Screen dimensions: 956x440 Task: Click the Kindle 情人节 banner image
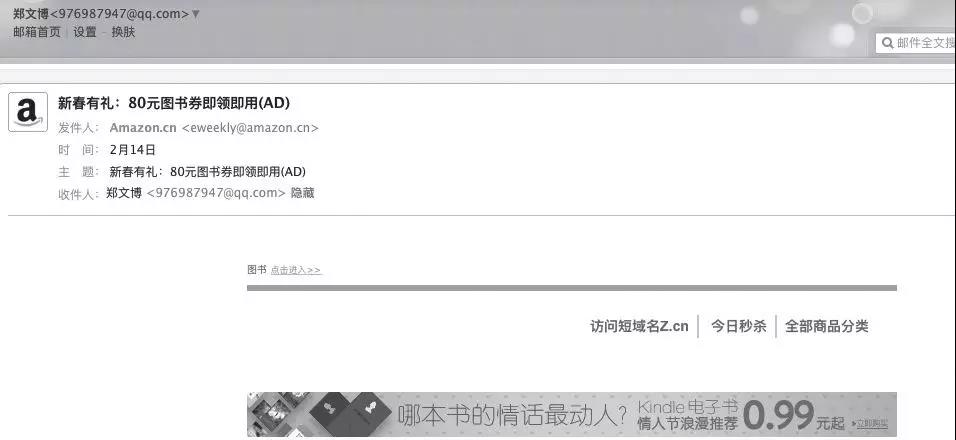click(572, 415)
